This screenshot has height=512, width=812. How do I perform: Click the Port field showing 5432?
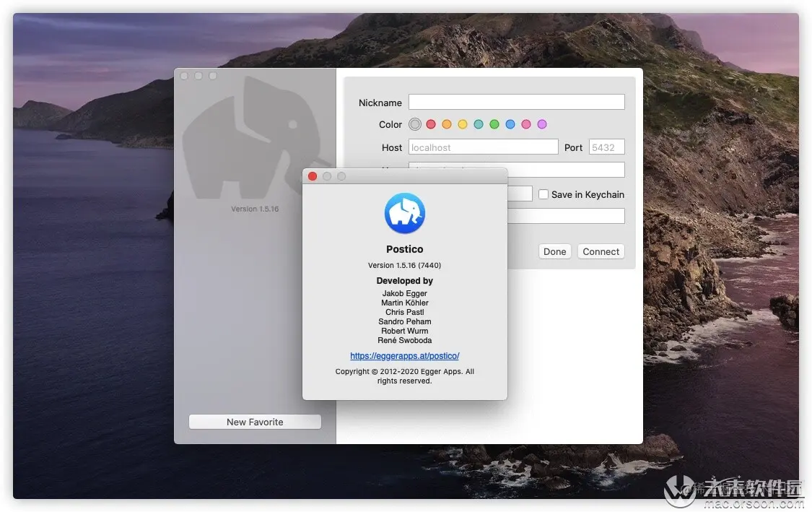[606, 147]
